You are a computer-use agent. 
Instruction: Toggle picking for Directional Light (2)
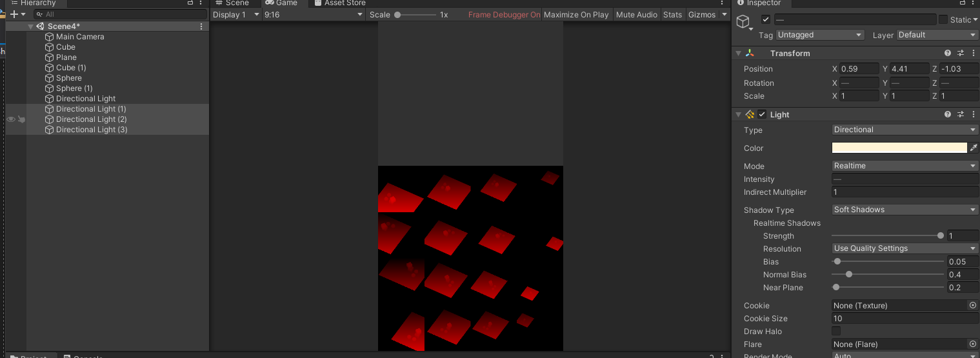coord(21,119)
